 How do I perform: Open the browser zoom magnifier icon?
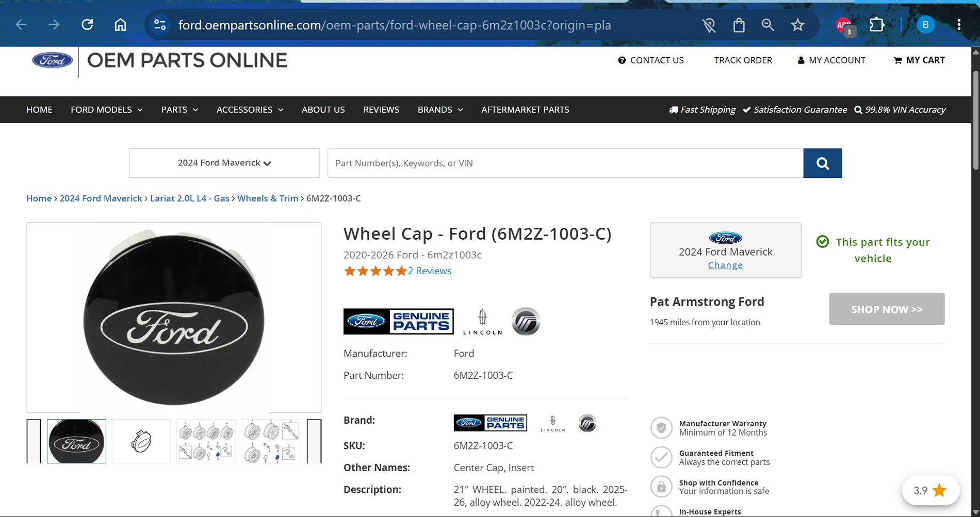[767, 25]
